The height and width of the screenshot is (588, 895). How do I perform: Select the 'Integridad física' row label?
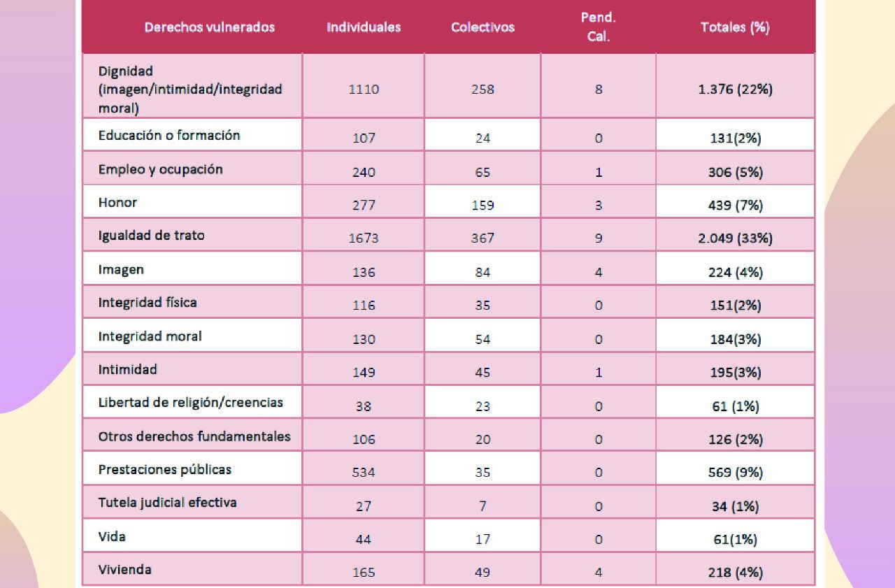pos(148,303)
